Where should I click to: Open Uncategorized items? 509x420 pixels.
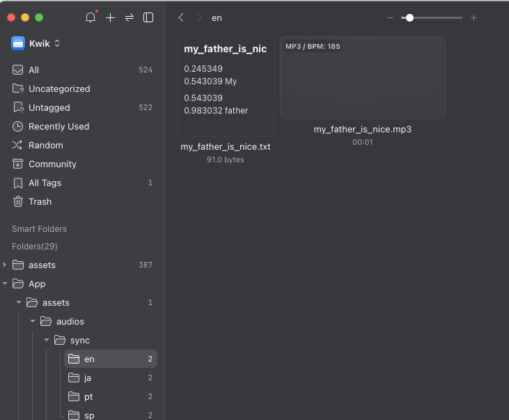point(82,88)
